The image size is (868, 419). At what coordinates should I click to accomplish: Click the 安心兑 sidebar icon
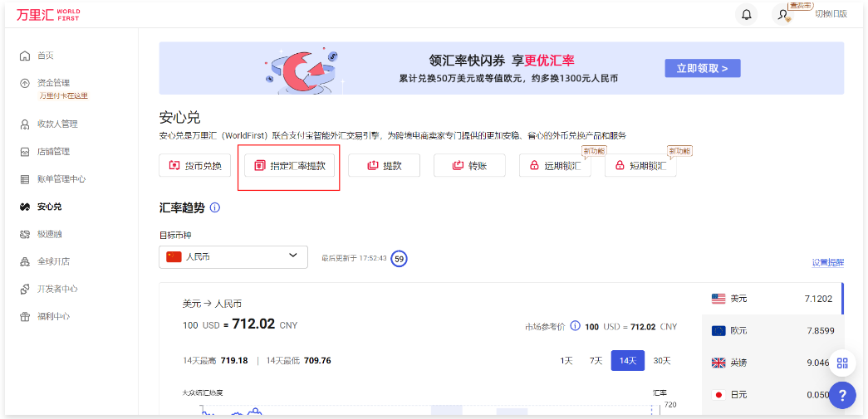point(24,207)
